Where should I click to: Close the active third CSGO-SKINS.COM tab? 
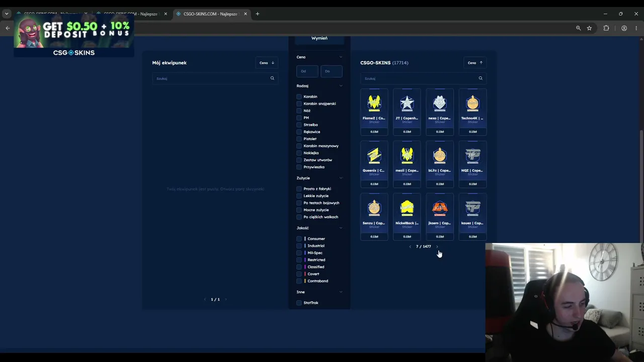coord(245,14)
